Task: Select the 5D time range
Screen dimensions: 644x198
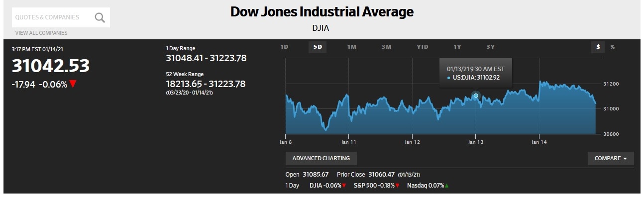Action: point(318,47)
